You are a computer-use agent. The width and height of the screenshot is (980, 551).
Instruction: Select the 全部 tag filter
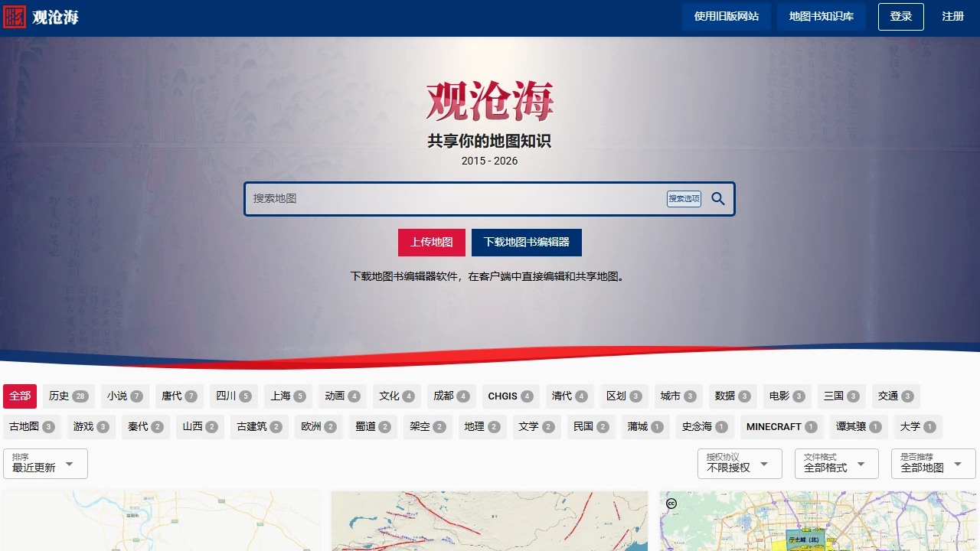tap(20, 396)
